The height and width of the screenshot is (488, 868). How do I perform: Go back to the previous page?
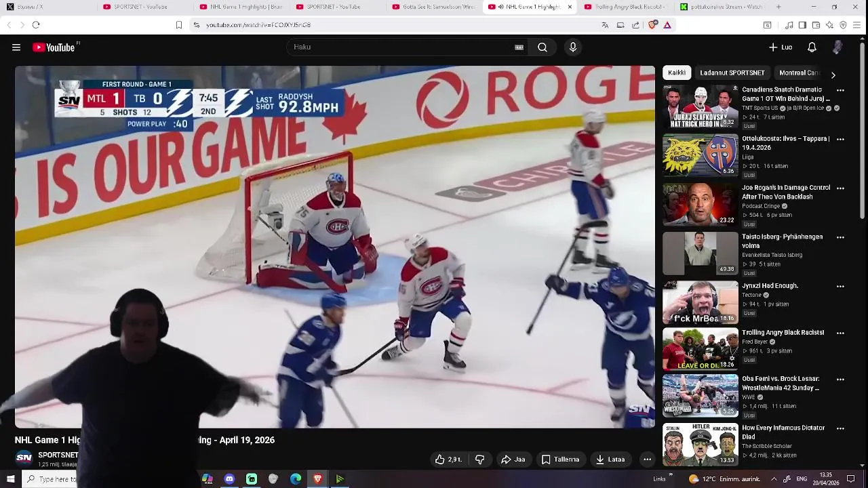9,25
